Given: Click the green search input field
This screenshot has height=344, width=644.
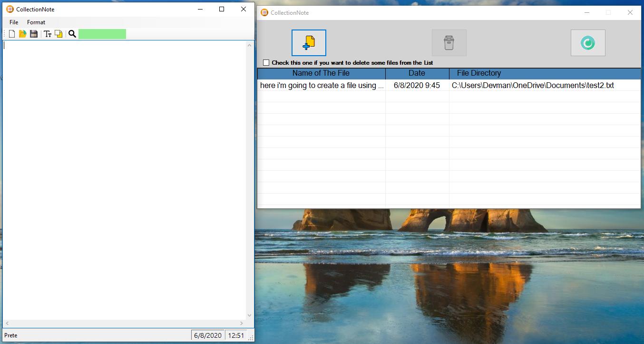Looking at the screenshot, I should (x=102, y=34).
